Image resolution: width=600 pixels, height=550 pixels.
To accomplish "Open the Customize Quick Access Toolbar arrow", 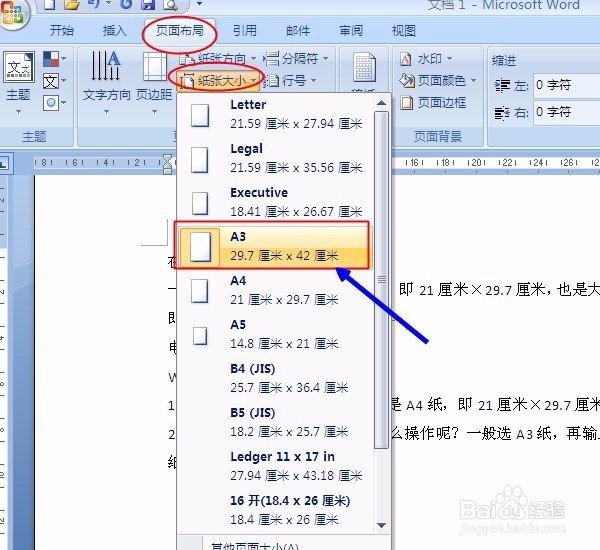I will (x=199, y=4).
